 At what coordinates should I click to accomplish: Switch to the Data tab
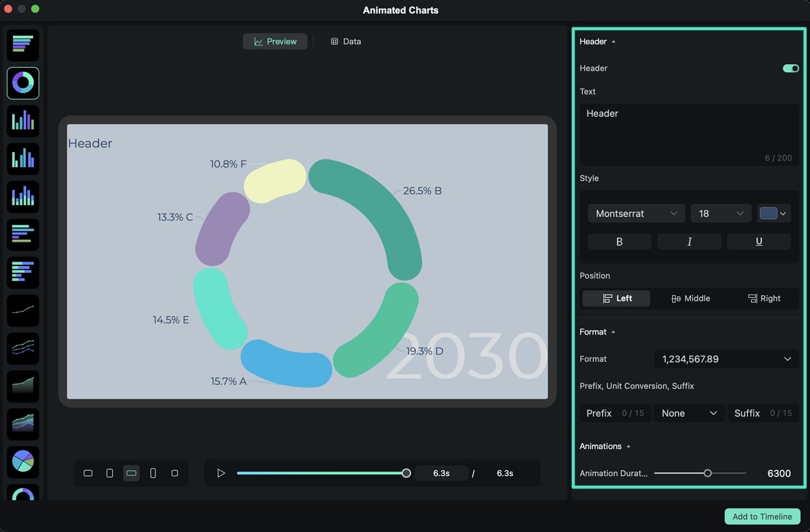tap(345, 41)
